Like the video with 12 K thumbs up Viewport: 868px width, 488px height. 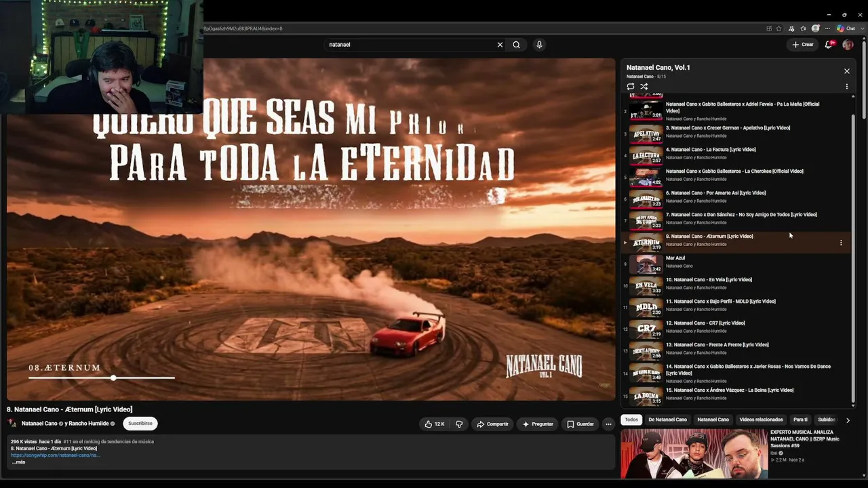[435, 424]
